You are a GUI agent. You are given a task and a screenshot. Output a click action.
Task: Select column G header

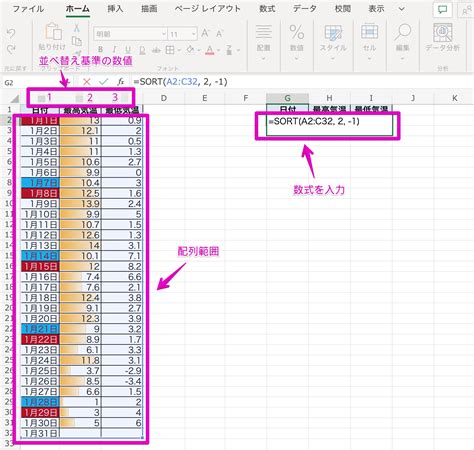pos(287,98)
